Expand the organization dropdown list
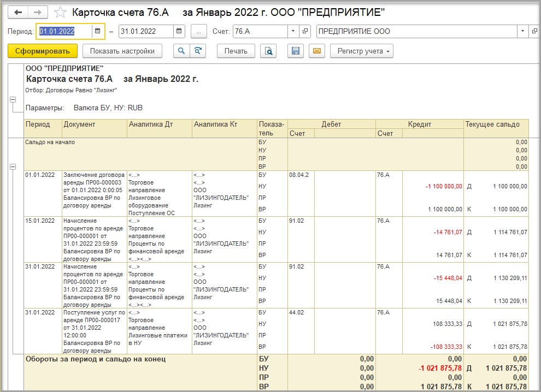 (x=523, y=31)
